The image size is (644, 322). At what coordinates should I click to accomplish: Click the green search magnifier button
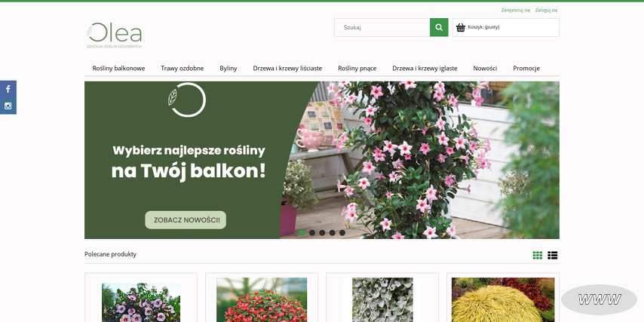(x=439, y=27)
